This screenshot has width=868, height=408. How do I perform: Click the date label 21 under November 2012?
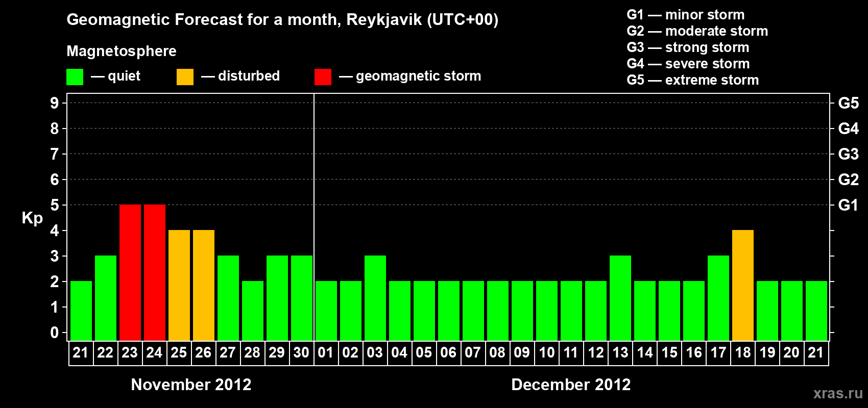click(81, 352)
